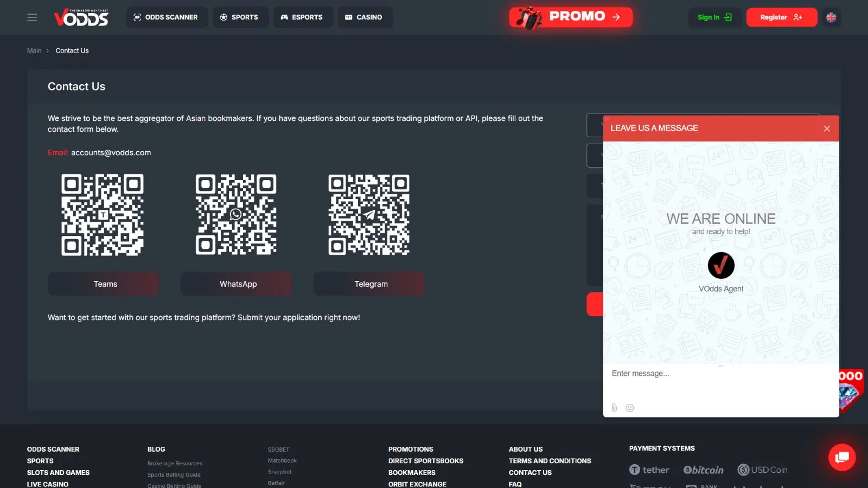Viewport: 868px width, 488px height.
Task: Click the accounts@vodds.com email address
Action: click(x=111, y=153)
